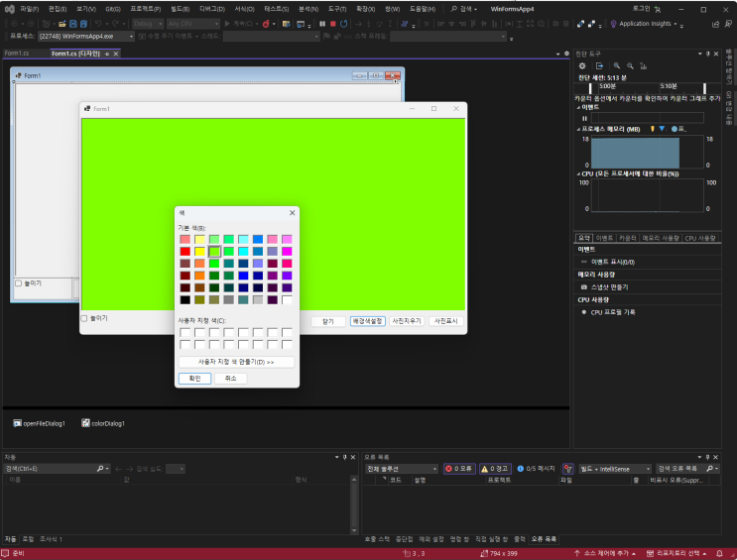
Task: Pin the Form1.cs design tab
Action: click(107, 55)
